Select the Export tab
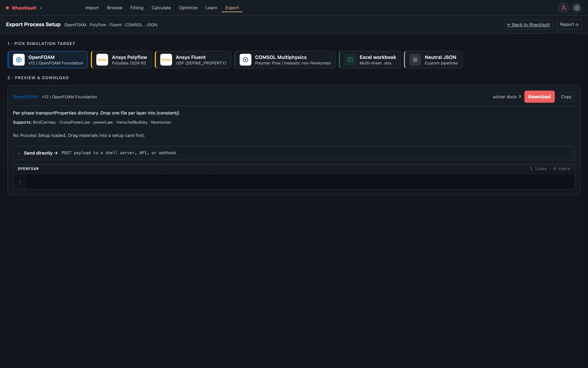Image resolution: width=588 pixels, height=368 pixels. 232,8
